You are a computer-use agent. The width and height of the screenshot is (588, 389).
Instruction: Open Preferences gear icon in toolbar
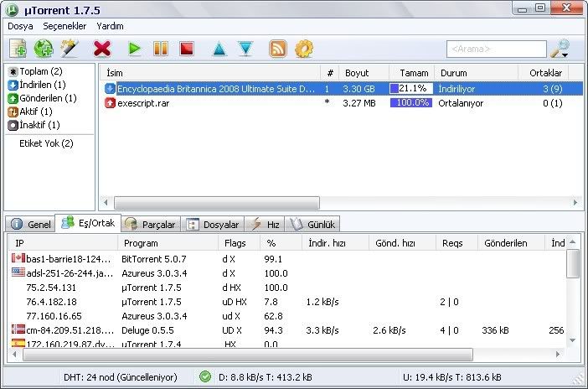tap(304, 49)
